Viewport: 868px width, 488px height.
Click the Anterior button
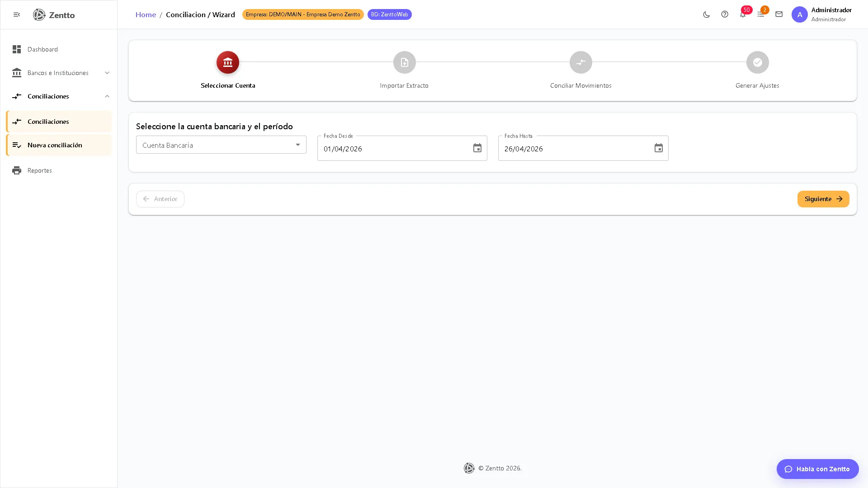(160, 199)
